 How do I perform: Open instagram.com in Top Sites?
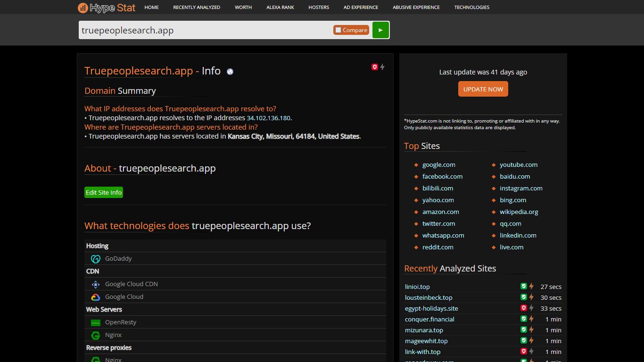(x=521, y=189)
